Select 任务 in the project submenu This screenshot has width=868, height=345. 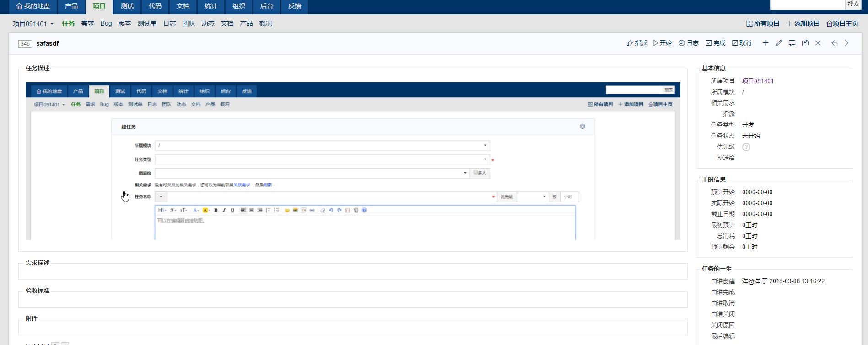coord(68,24)
